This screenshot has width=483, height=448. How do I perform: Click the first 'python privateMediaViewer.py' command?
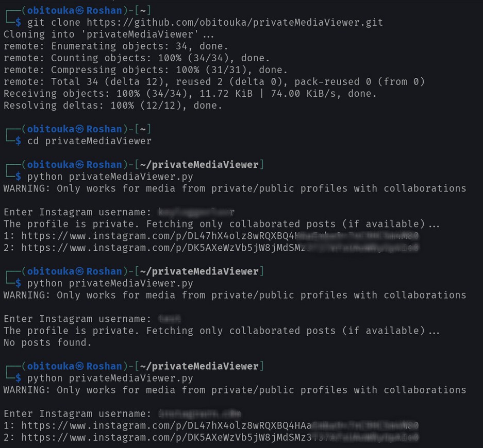(110, 177)
